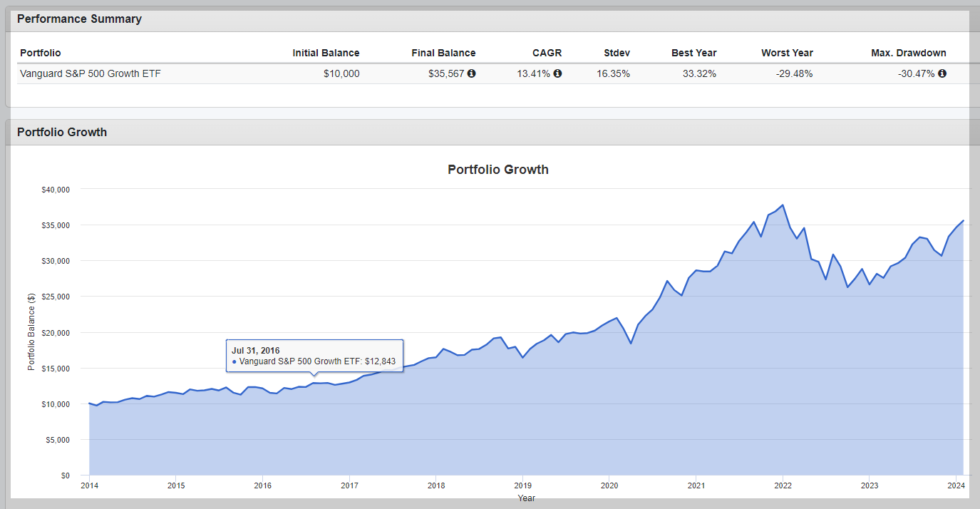Click the 2022 x-axis label
The height and width of the screenshot is (509, 980).
[783, 486]
